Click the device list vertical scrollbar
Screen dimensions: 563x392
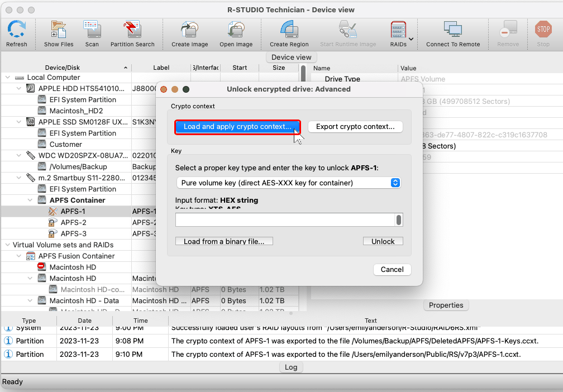click(x=303, y=74)
